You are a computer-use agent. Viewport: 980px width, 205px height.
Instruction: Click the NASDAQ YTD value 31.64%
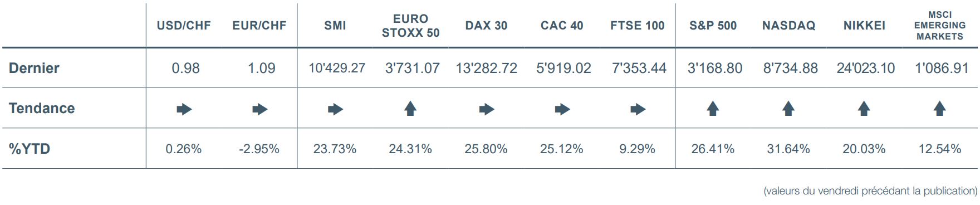pyautogui.click(x=788, y=149)
